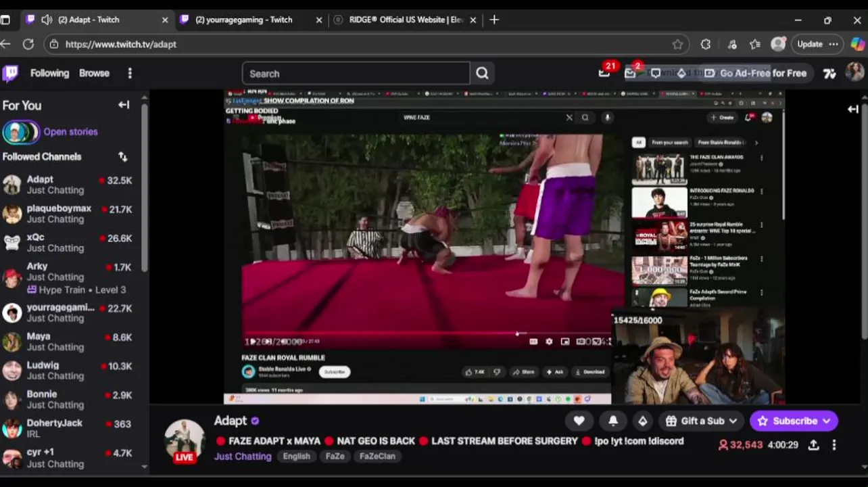Open the Subscribe dropdown button
Screen dimensions: 868x487
(x=794, y=421)
